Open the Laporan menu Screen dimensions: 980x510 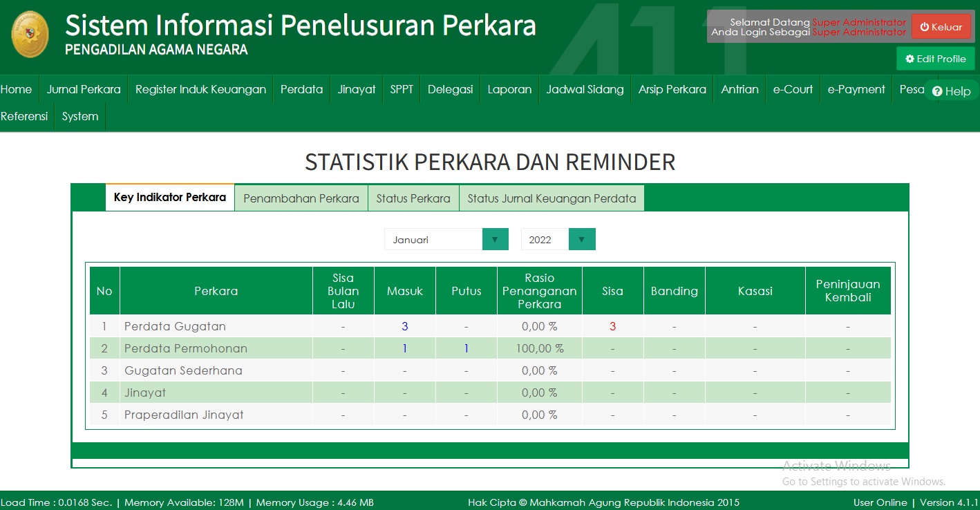coord(509,88)
